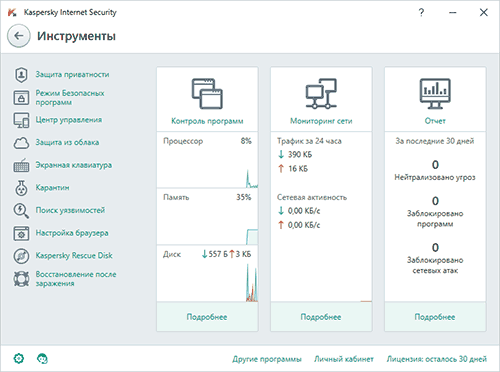Click the Контроль программ title

pos(207,121)
